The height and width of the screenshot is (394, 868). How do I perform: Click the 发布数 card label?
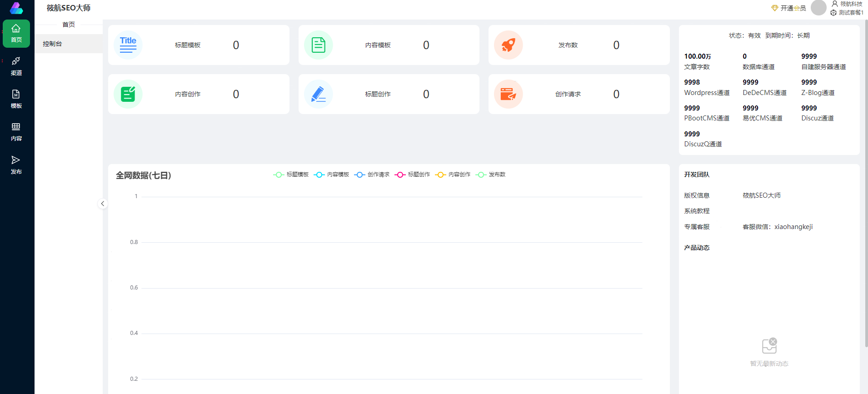tap(568, 45)
